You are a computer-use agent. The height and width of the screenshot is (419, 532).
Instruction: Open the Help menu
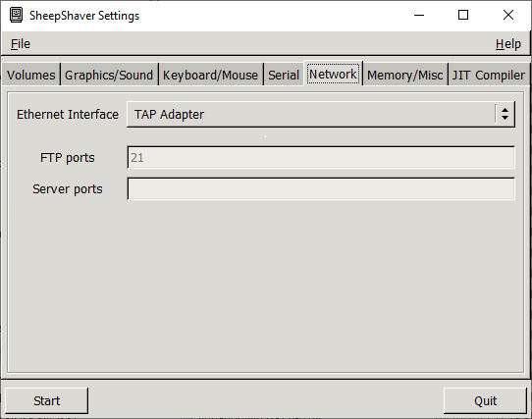(x=507, y=44)
